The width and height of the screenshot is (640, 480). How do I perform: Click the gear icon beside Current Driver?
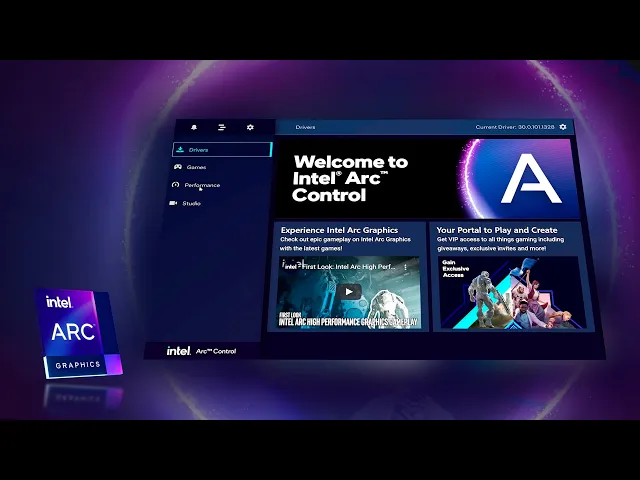(x=563, y=127)
